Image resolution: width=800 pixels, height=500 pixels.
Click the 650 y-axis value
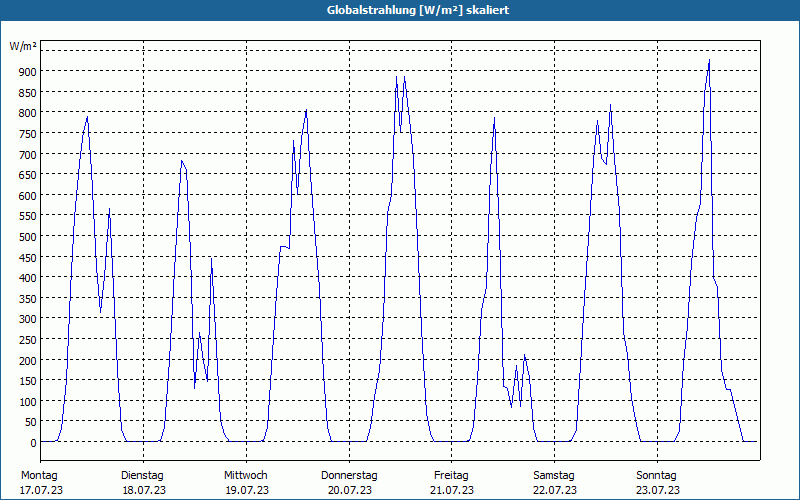[x=28, y=175]
